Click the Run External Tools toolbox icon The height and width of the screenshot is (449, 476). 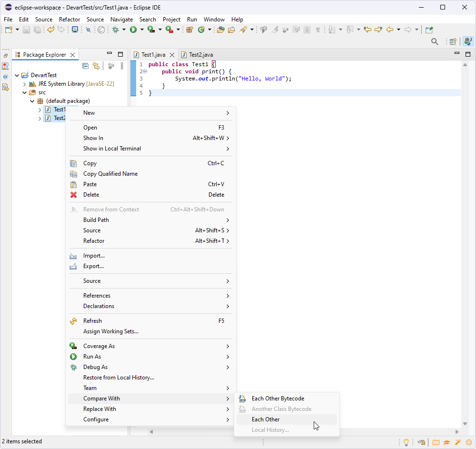169,30
